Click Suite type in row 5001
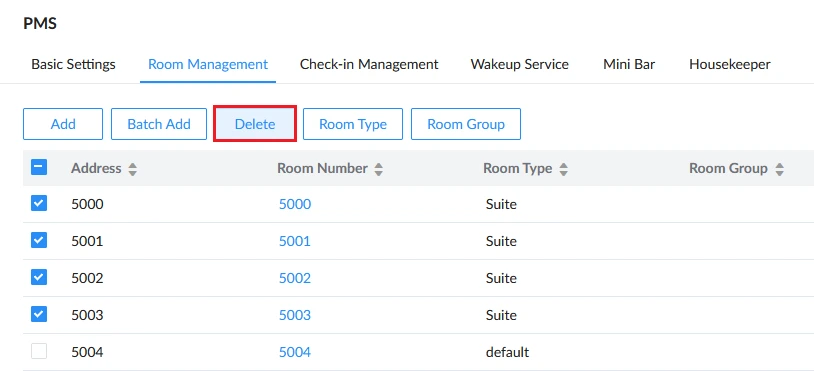This screenshot has width=814, height=371. pyautogui.click(x=501, y=241)
